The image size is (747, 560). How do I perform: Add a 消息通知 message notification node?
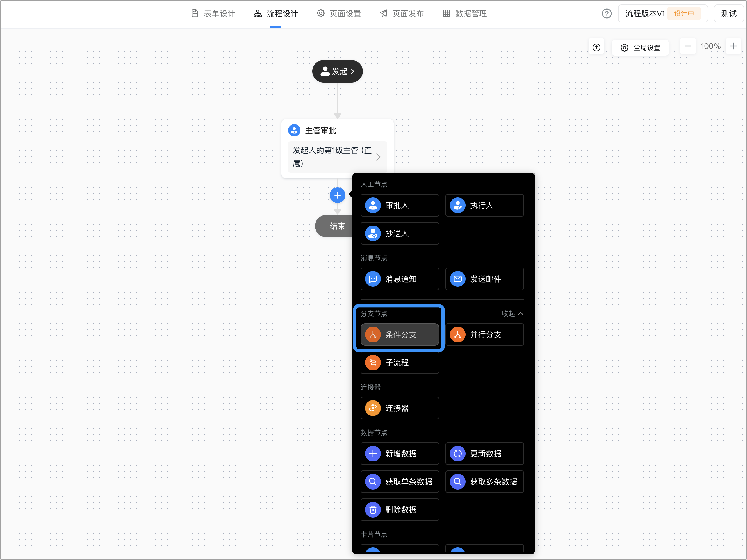(x=400, y=279)
